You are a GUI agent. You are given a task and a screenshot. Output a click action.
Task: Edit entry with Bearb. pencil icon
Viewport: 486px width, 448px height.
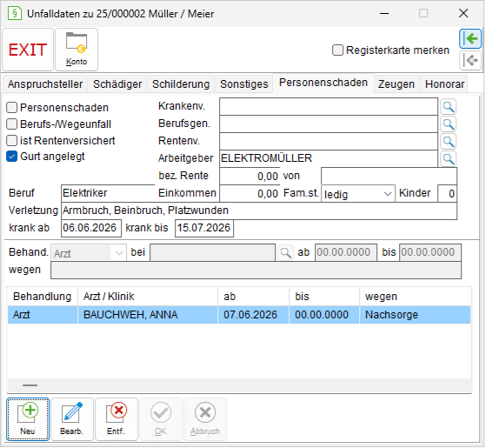(72, 419)
